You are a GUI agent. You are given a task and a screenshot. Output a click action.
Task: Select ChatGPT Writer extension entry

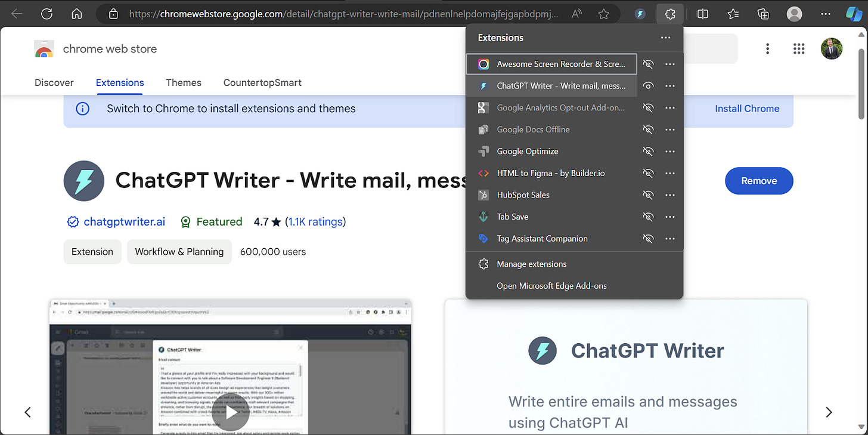point(551,86)
